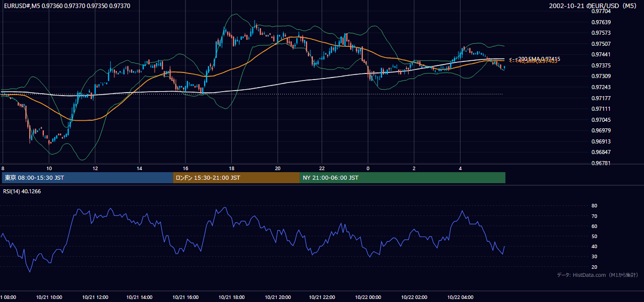Click price axis label 0.97507
Screen dimensions: 644x302
[x=601, y=44]
